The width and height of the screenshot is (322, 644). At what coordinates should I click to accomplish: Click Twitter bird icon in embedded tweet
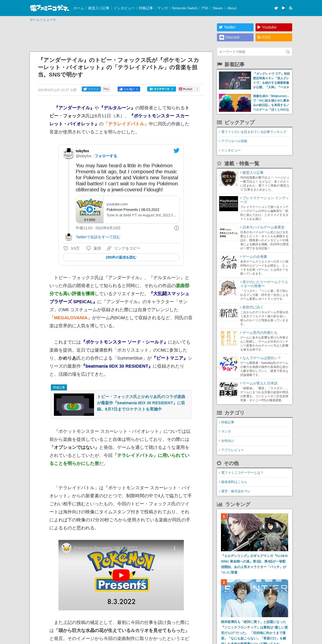177,150
